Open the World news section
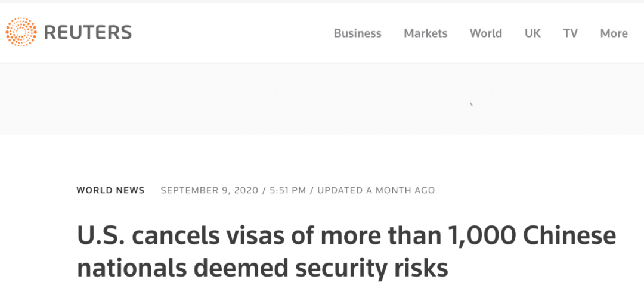The width and height of the screenshot is (644, 307). pyautogui.click(x=486, y=33)
